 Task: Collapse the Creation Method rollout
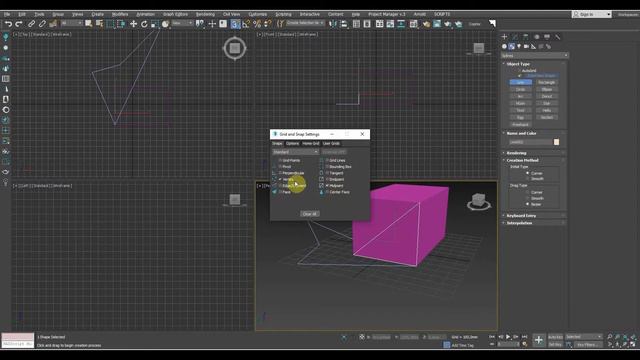522,160
